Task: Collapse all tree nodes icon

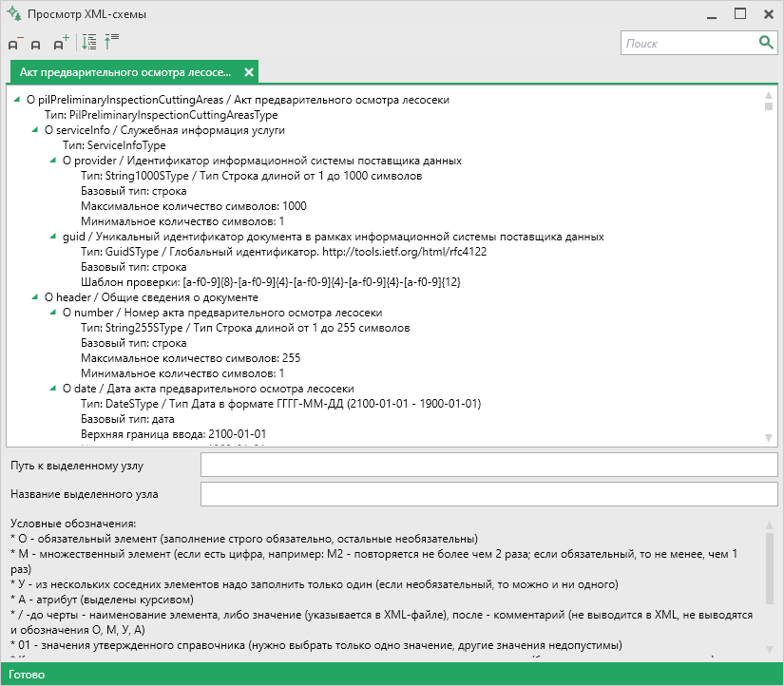Action: coord(111,42)
